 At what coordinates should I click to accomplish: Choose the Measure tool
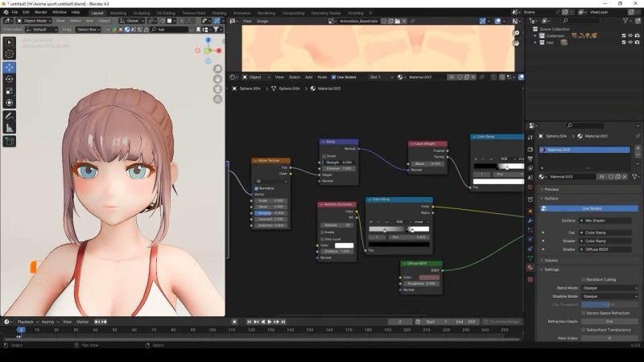[x=10, y=128]
